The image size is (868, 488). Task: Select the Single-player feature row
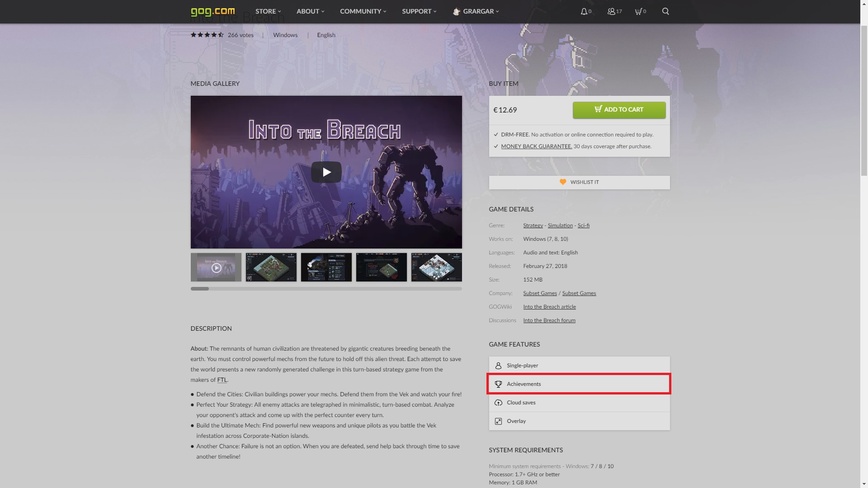click(579, 366)
